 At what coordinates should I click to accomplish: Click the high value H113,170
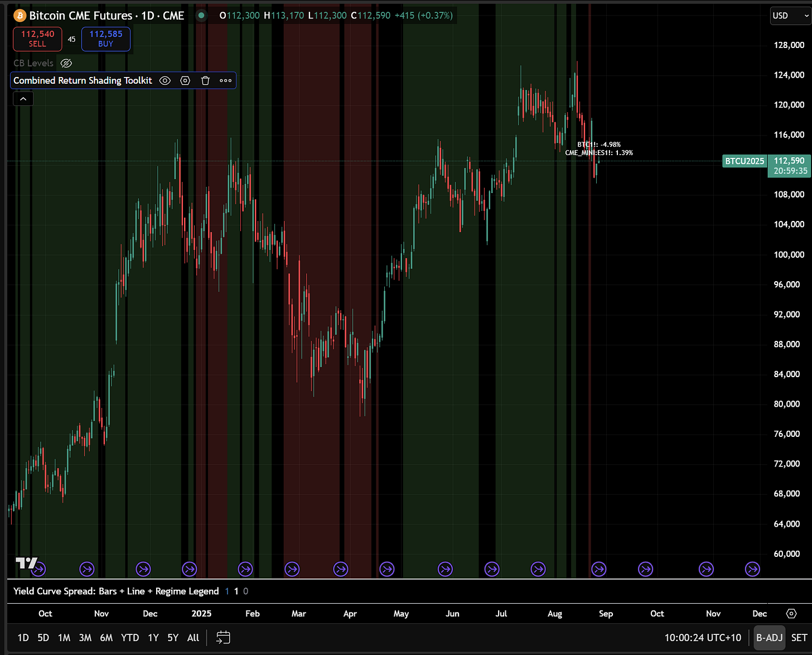tap(284, 16)
